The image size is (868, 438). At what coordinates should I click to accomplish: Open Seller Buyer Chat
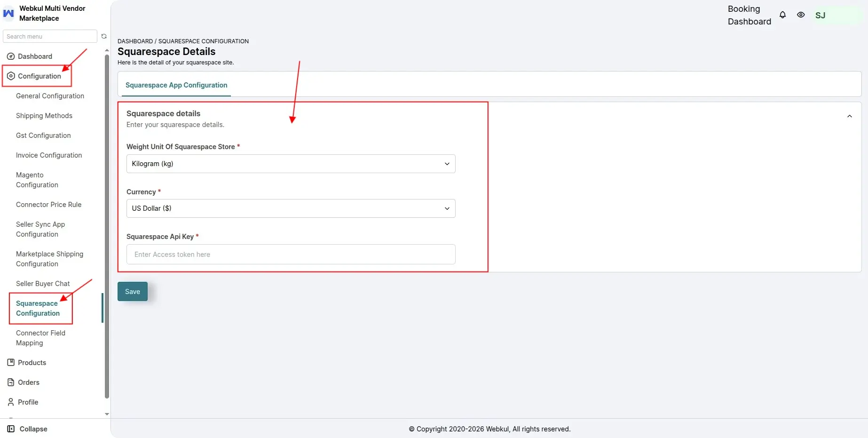43,284
